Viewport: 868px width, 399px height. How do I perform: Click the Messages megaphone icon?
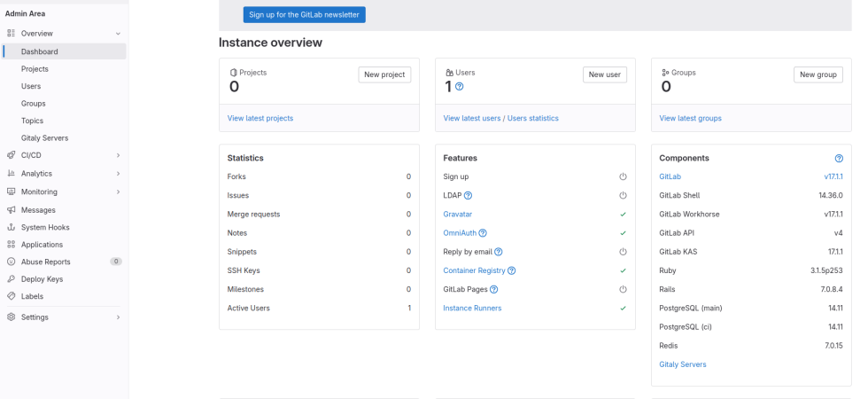(11, 210)
